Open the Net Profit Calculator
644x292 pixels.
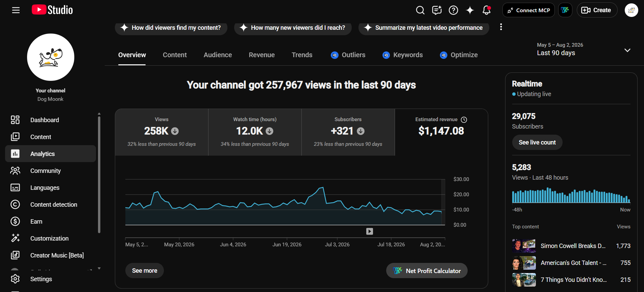click(x=427, y=271)
